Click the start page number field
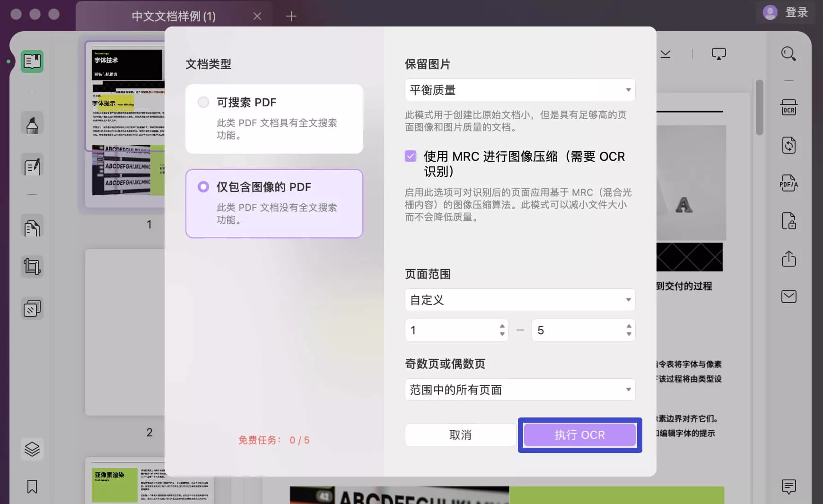The height and width of the screenshot is (504, 823). [452, 330]
